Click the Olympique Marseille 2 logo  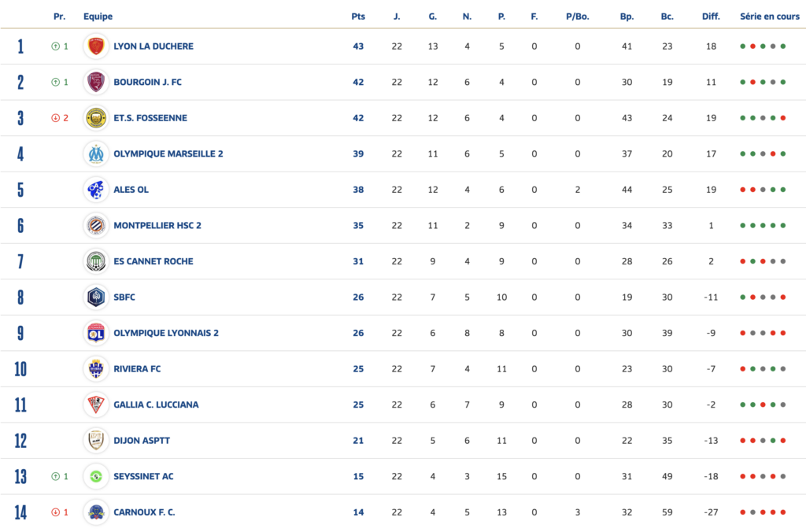(96, 153)
